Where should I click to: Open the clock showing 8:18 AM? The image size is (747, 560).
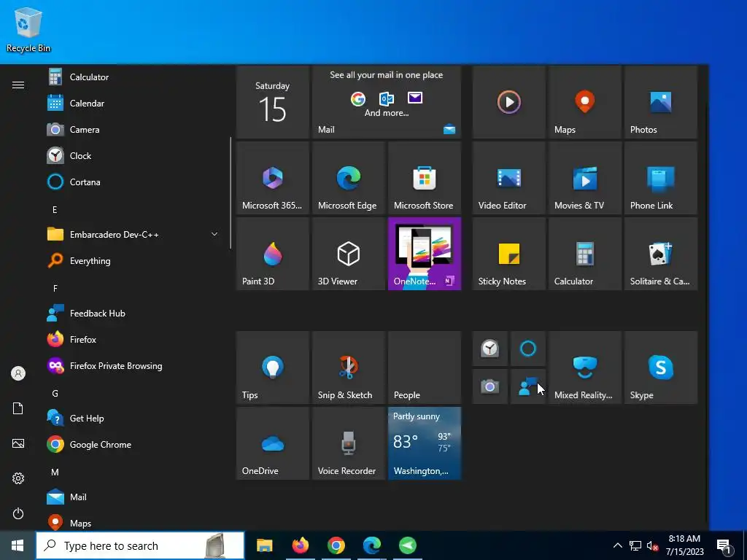[684, 545]
